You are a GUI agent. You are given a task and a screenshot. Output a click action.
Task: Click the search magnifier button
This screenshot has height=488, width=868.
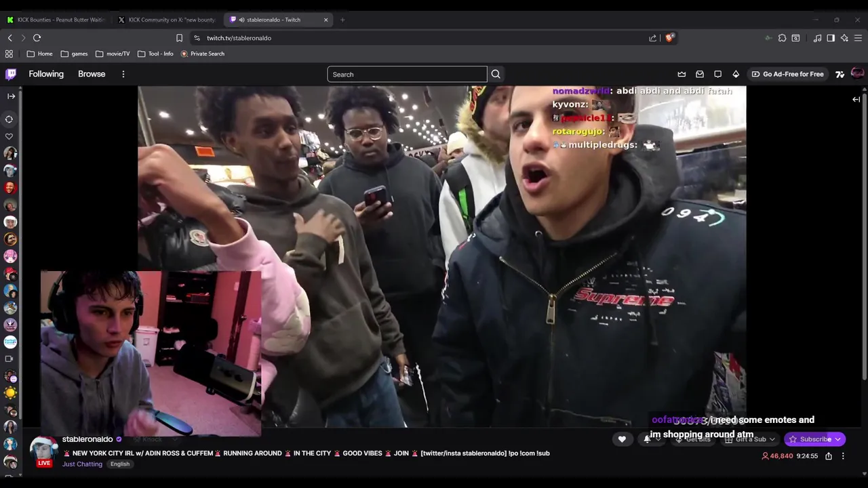[496, 74]
